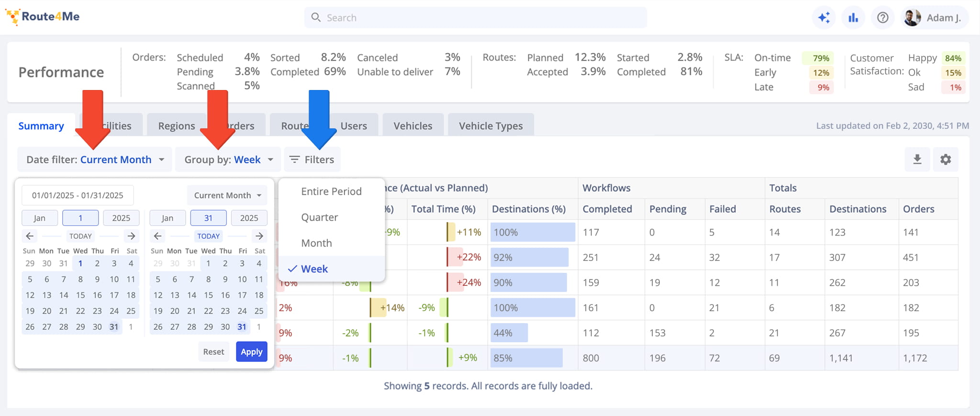Open the help question mark icon
This screenshot has width=980, height=416.
pyautogui.click(x=883, y=18)
